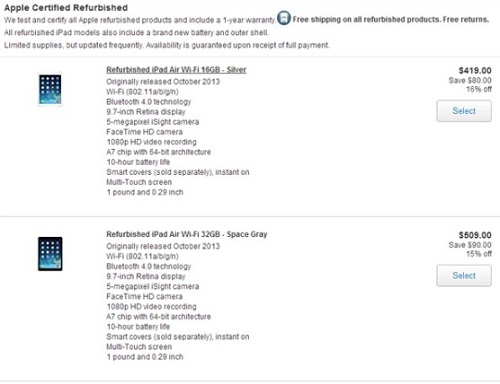Click the limited supplies availability notice

pyautogui.click(x=167, y=45)
